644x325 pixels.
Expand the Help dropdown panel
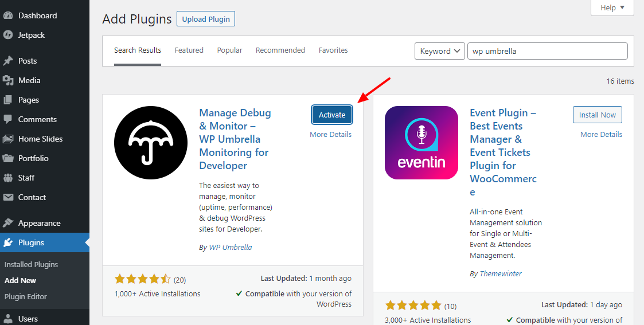pos(612,8)
